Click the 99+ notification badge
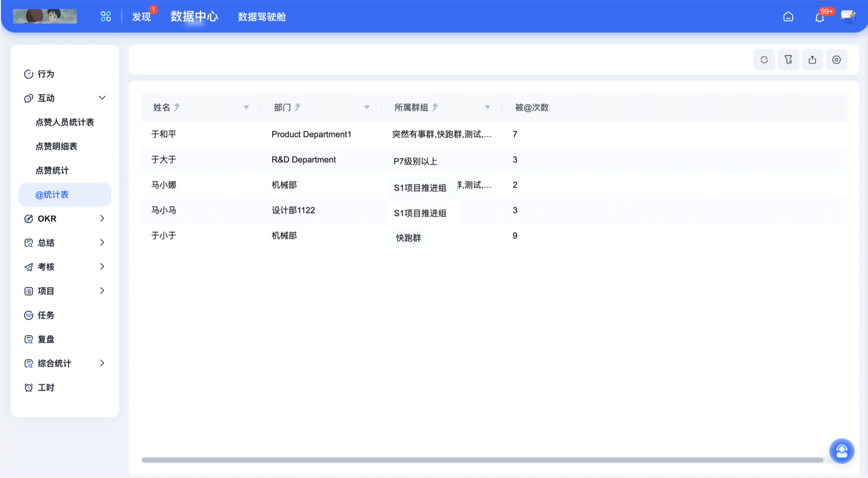Screen dimensions: 868x478 [826, 11]
